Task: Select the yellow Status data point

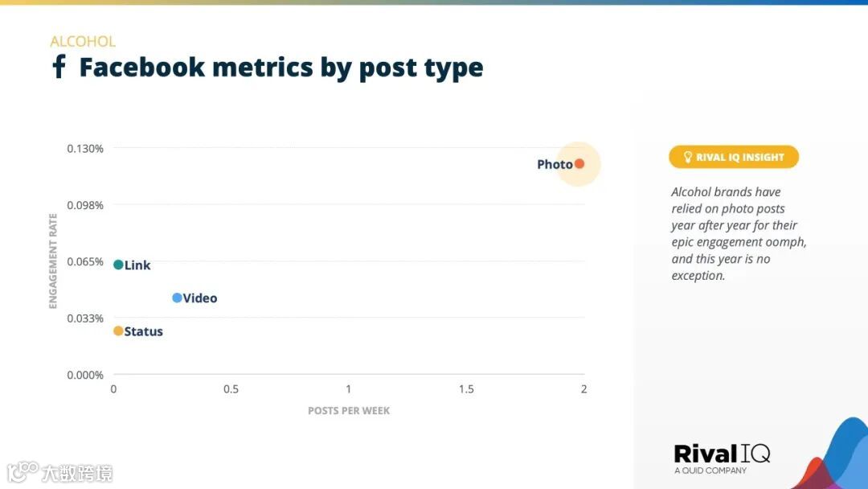Action: (x=118, y=331)
